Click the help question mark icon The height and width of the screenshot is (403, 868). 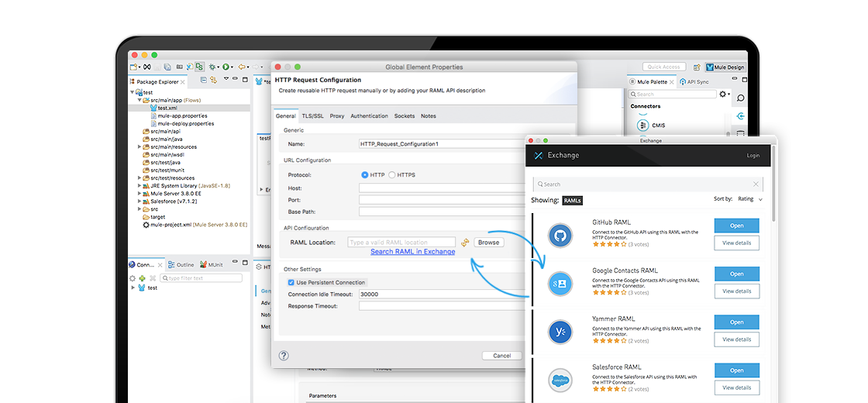(x=284, y=356)
